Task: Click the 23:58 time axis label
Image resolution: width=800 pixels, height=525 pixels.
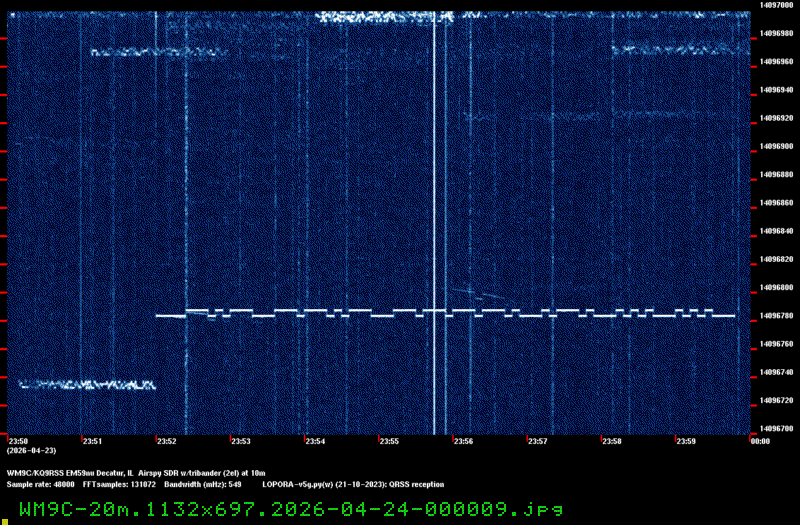Action: 612,441
